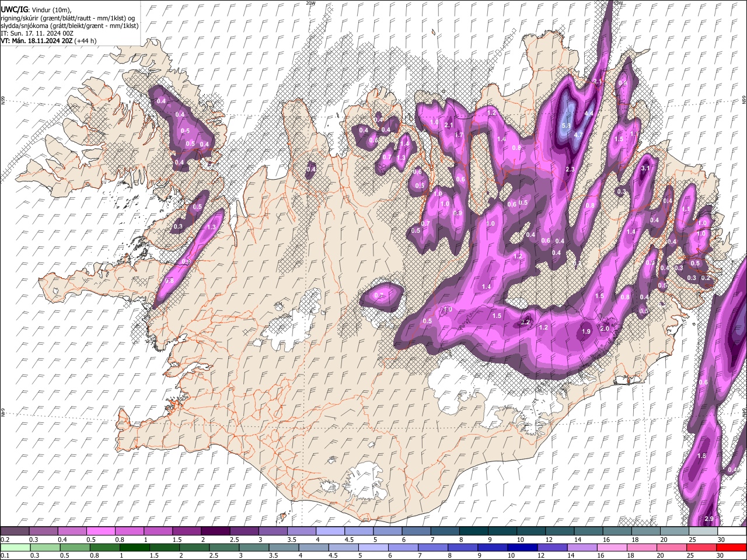This screenshot has width=747, height=560.
Task: Select the 0.2–0.3 swatch on the purple snow scale
Action: (x=15, y=531)
